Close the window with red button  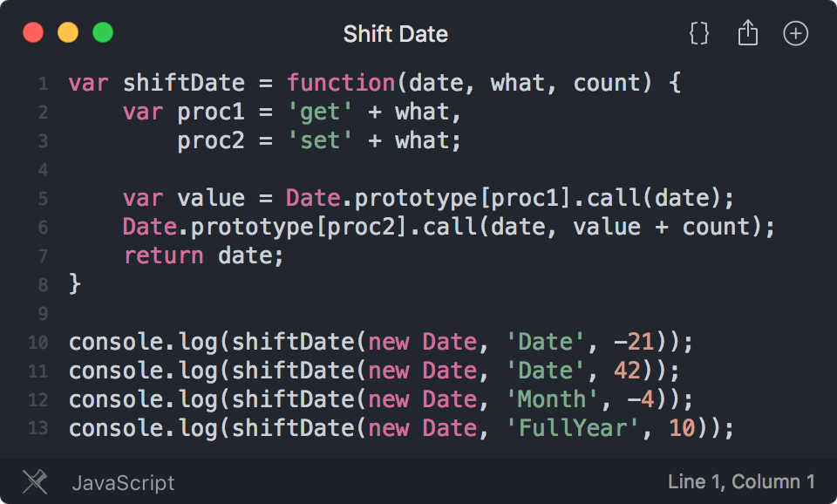pos(33,32)
